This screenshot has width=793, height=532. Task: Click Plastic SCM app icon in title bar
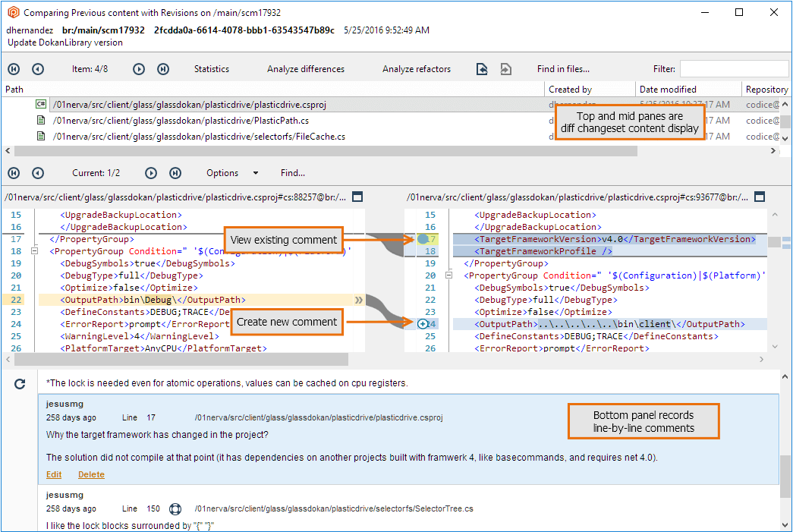pos(14,12)
